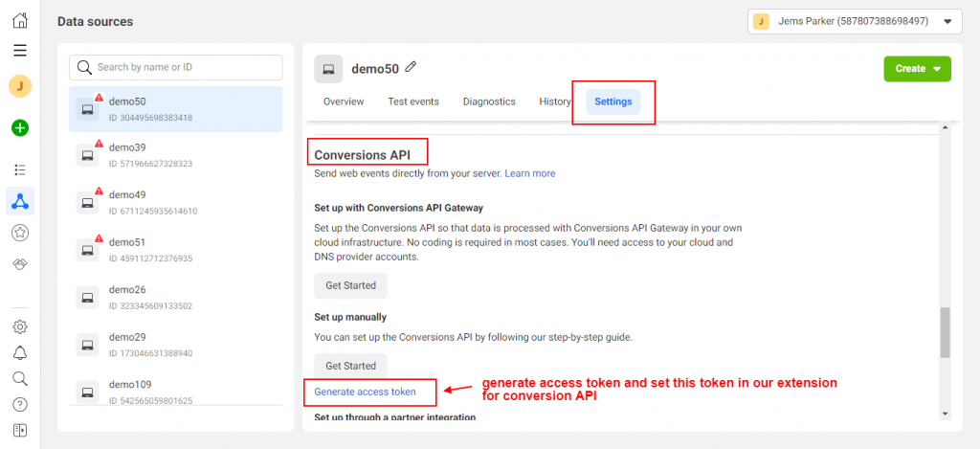Click the Search by name or ID field

176,67
